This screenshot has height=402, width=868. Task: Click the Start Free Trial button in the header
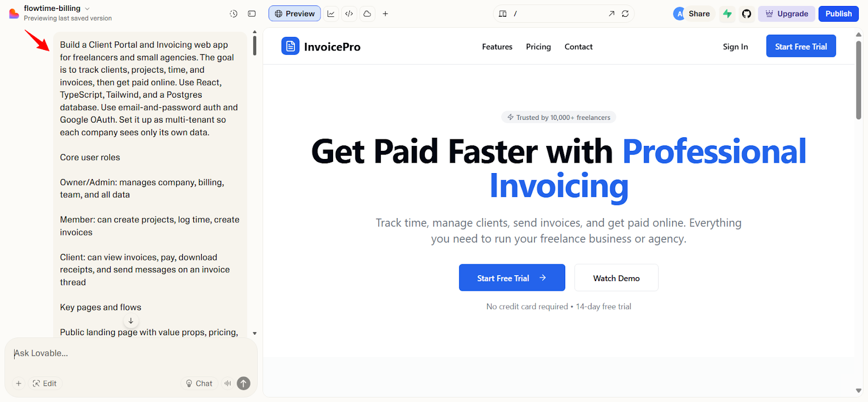click(801, 46)
